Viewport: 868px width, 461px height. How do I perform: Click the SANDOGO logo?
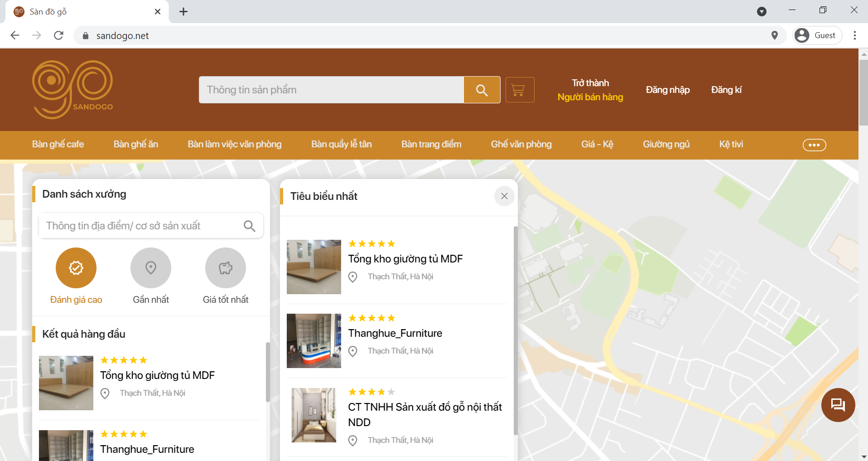coord(72,90)
